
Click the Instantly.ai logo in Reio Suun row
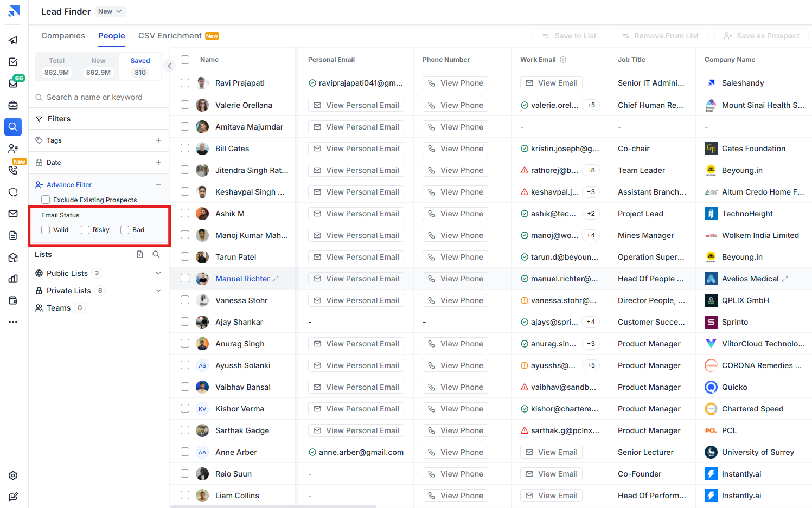tap(711, 474)
